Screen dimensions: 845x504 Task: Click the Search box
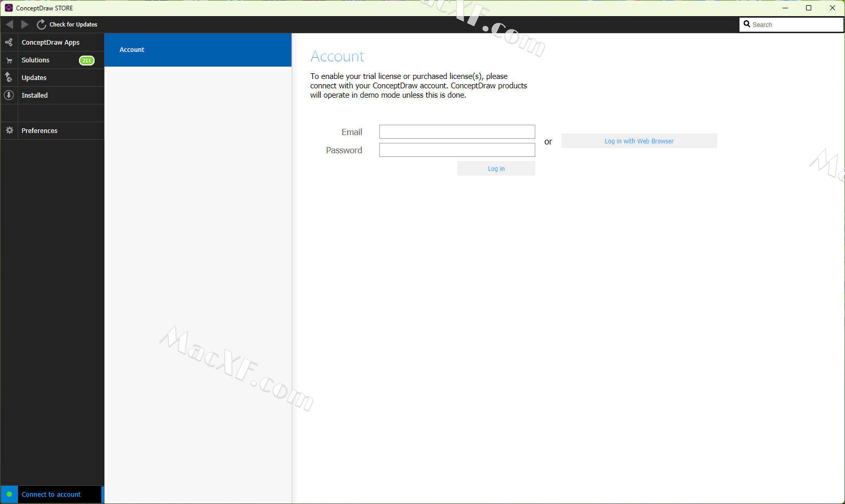pos(791,24)
